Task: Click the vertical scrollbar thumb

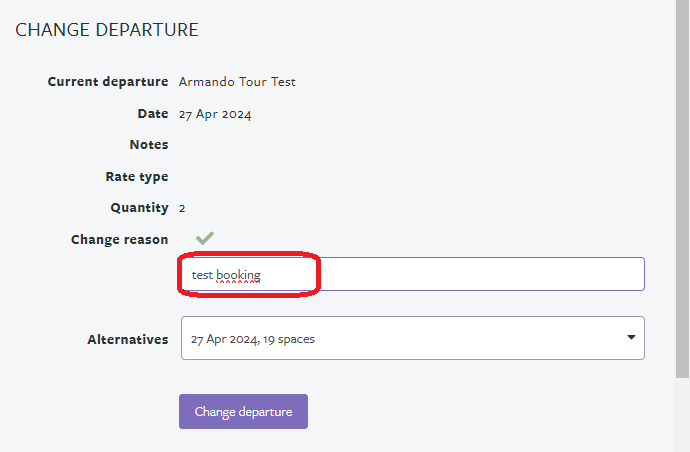Action: (x=683, y=188)
